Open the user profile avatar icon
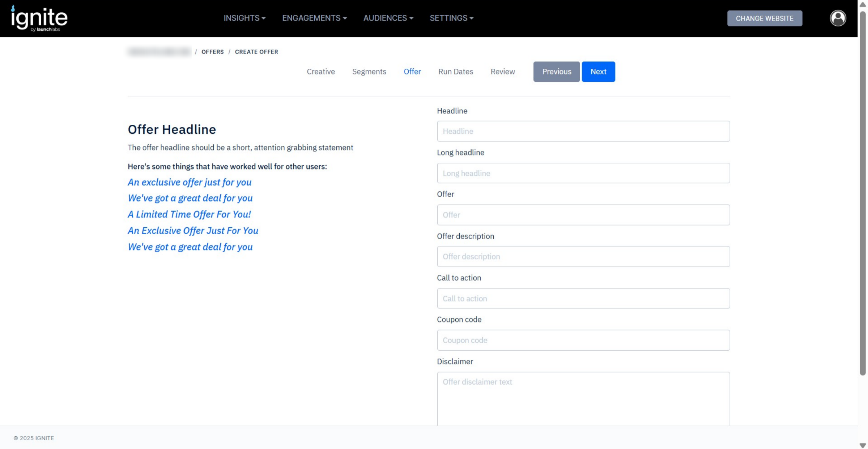Viewport: 868px width, 449px height. (x=838, y=18)
